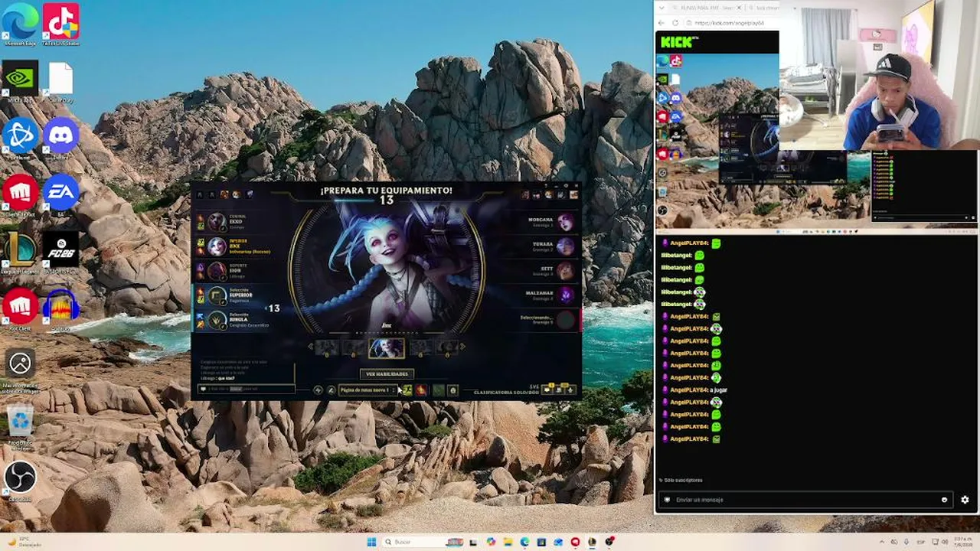980x551 pixels.
Task: Click into the League chat input box
Action: pyautogui.click(x=247, y=389)
